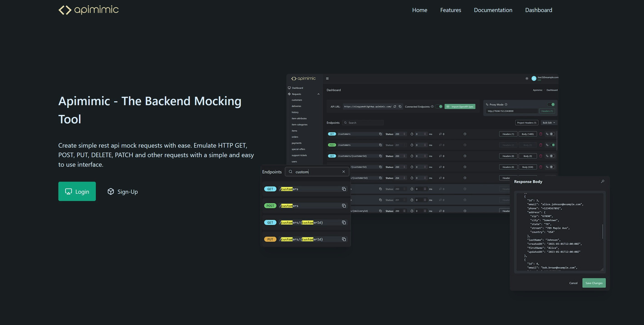
Task: Click the stopwatch icon in the Body (1485) row
Action: [412, 134]
